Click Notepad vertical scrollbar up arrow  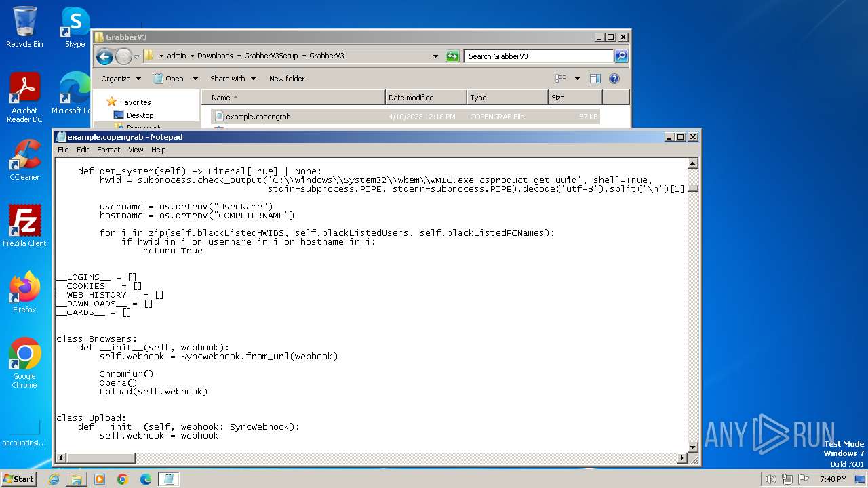tap(693, 163)
